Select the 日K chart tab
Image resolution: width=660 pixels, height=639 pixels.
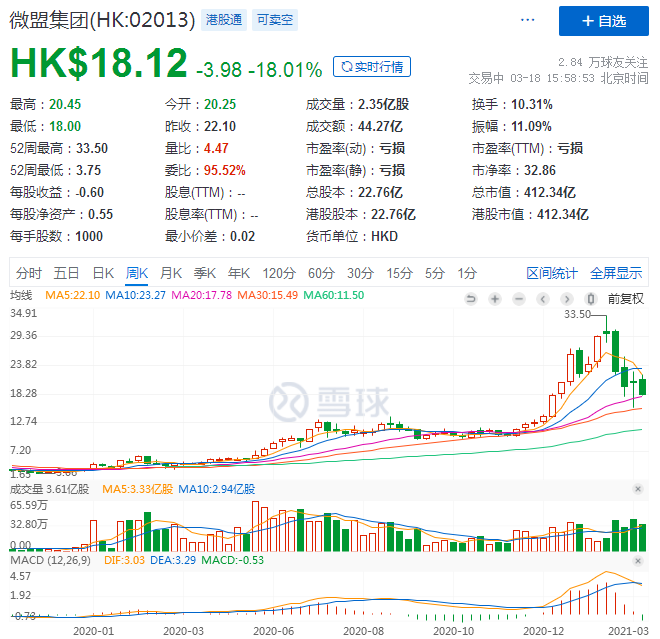(103, 273)
